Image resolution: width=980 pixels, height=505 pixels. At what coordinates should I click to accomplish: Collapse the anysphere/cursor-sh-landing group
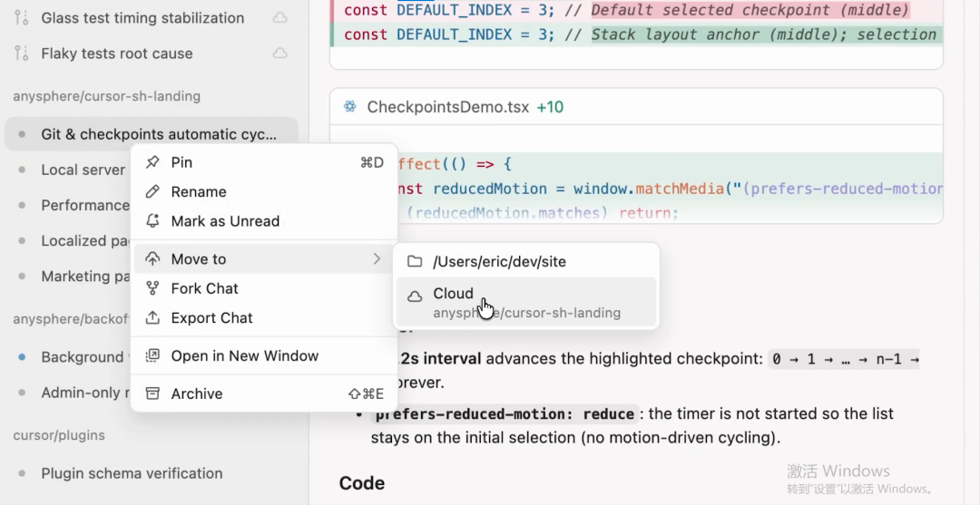click(106, 96)
